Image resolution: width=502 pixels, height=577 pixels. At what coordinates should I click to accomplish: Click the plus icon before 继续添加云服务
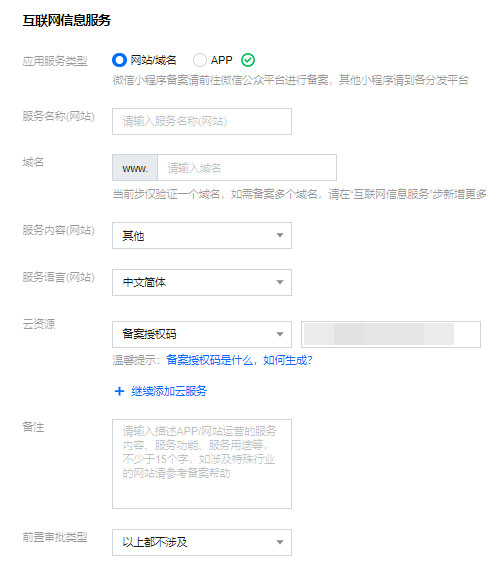point(119,391)
